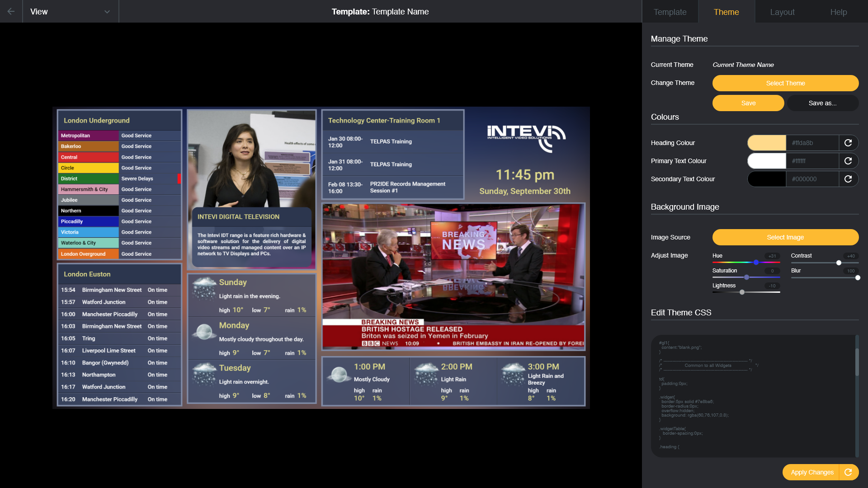868x488 pixels.
Task: Click inside the theme CSS editor
Action: 753,396
